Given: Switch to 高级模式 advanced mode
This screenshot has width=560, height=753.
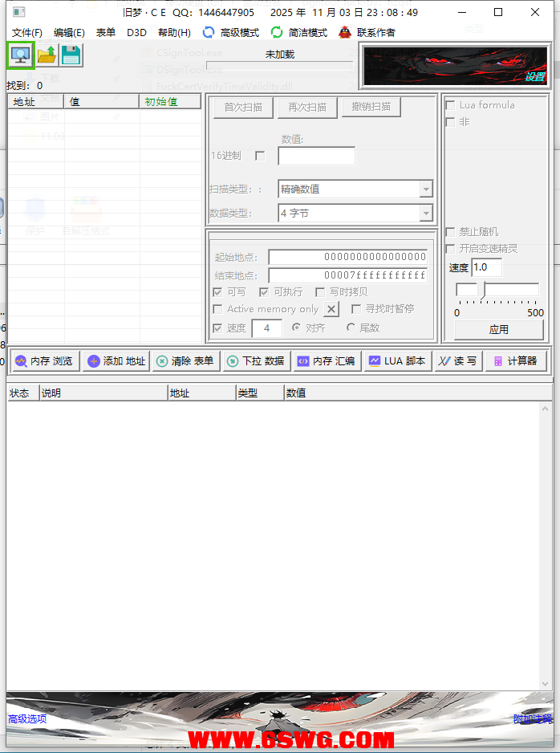Looking at the screenshot, I should [x=231, y=33].
